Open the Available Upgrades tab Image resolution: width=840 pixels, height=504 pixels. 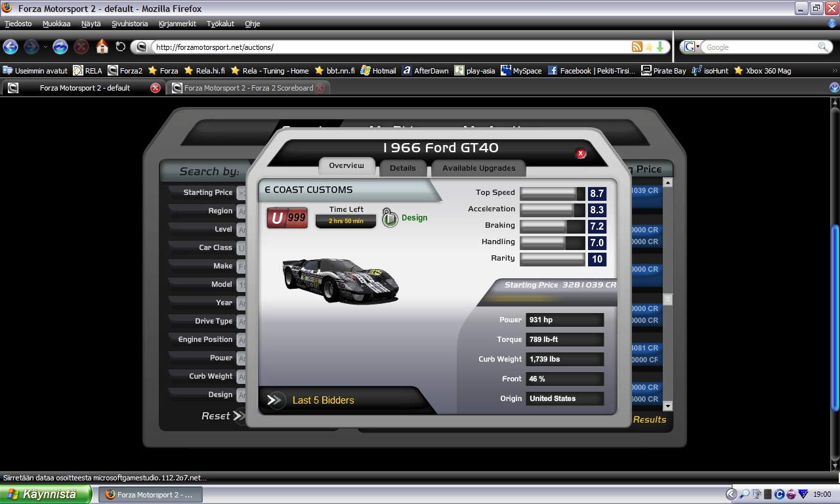[x=478, y=168]
